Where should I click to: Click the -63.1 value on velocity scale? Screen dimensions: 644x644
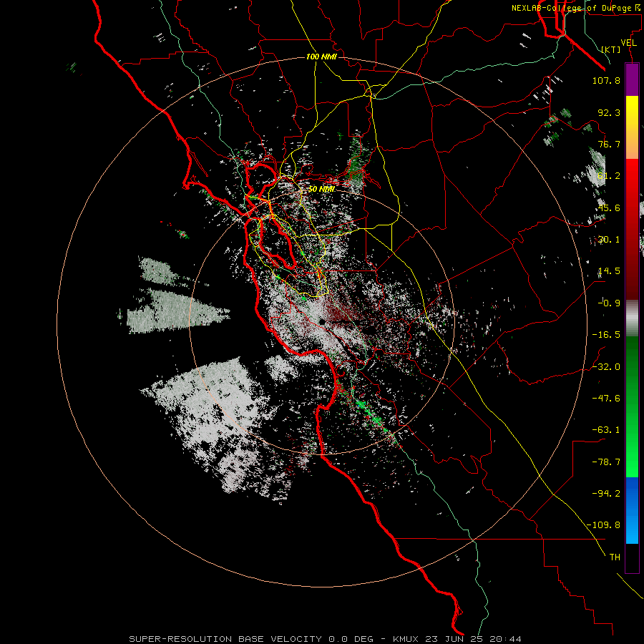point(606,430)
